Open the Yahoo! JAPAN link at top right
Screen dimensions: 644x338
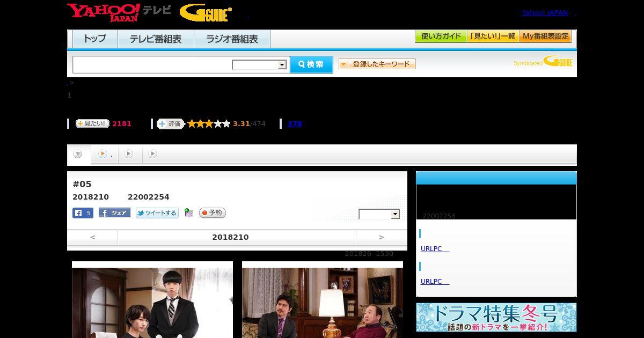(x=545, y=13)
